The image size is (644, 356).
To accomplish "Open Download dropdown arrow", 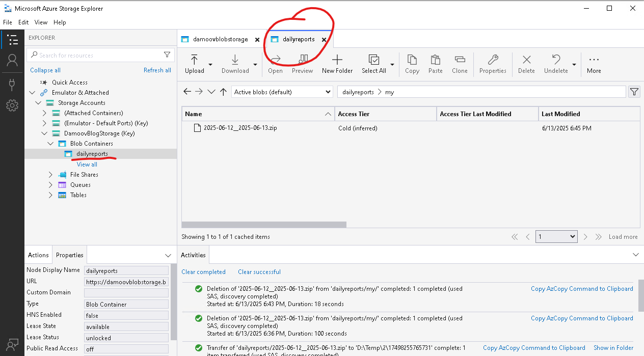I will click(255, 65).
